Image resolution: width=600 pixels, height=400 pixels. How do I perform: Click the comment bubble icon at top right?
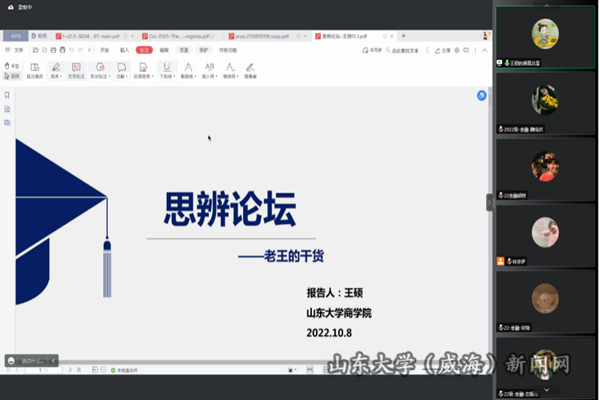[x=466, y=50]
